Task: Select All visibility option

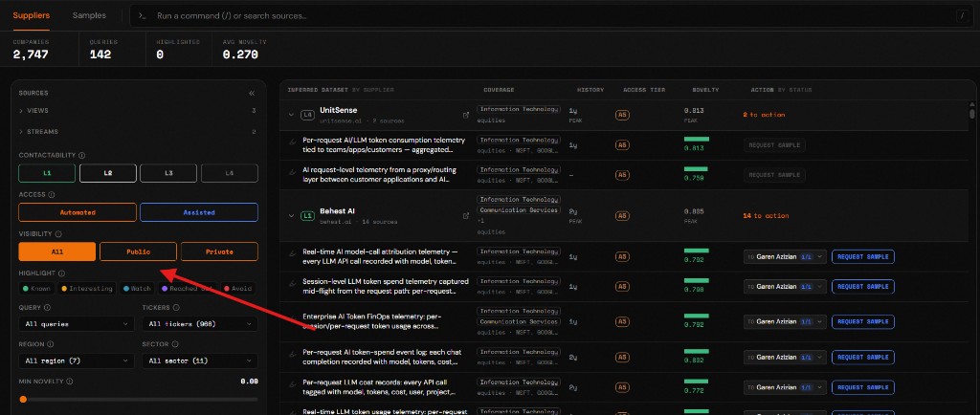Action: (x=56, y=251)
